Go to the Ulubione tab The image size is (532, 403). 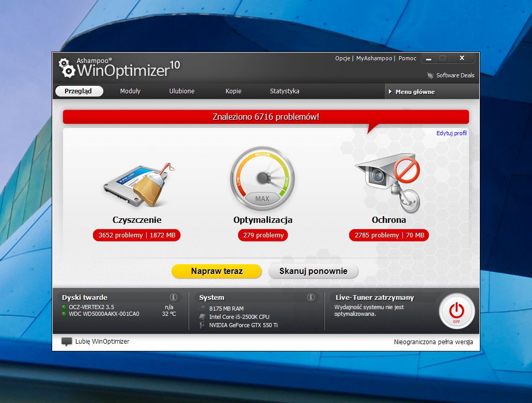click(x=182, y=91)
